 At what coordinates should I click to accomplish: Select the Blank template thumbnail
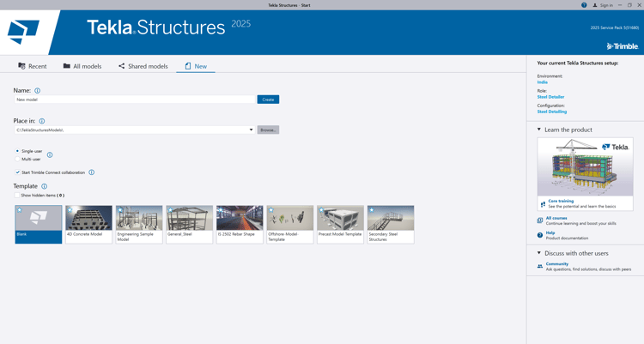tap(39, 225)
